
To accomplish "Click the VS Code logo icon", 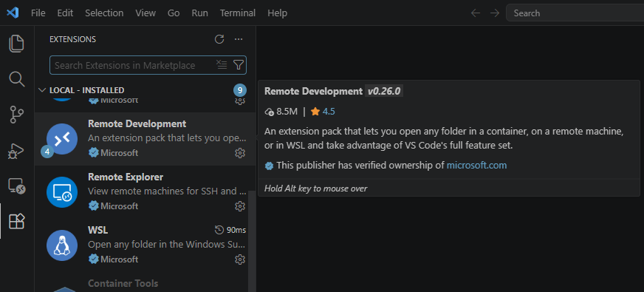I will point(13,13).
